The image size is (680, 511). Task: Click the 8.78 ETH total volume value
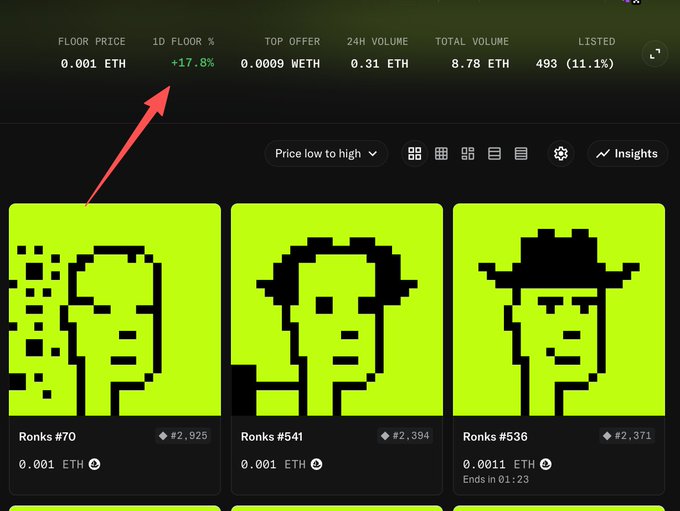coord(480,64)
